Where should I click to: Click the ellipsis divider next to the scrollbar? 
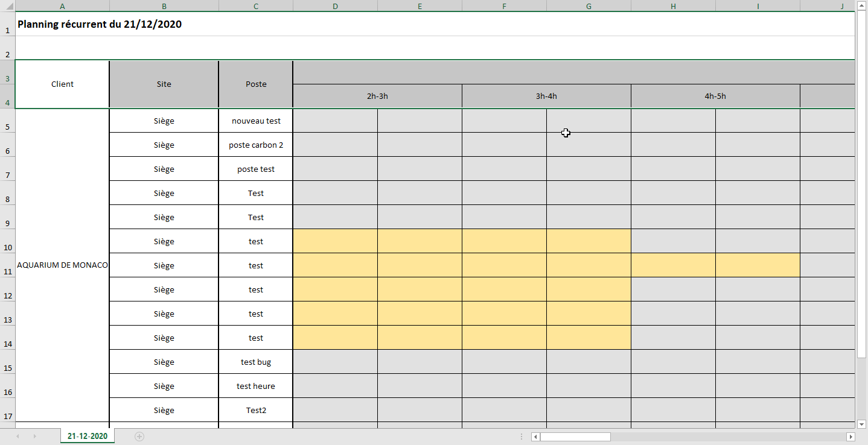click(x=522, y=437)
